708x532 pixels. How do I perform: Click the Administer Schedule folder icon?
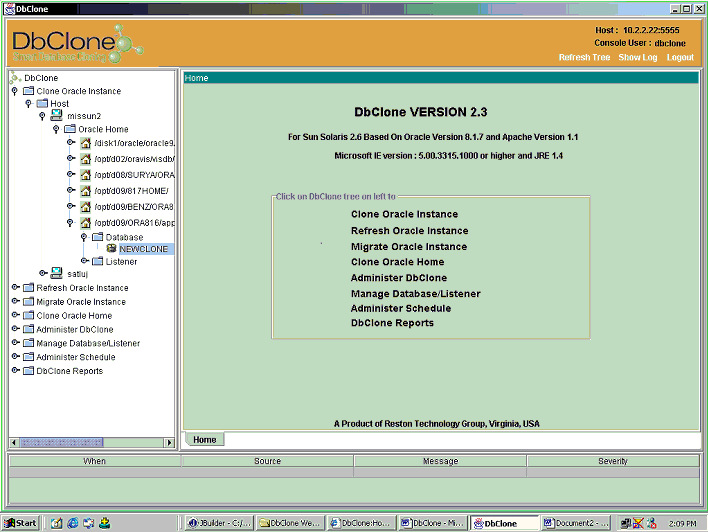pyautogui.click(x=28, y=357)
